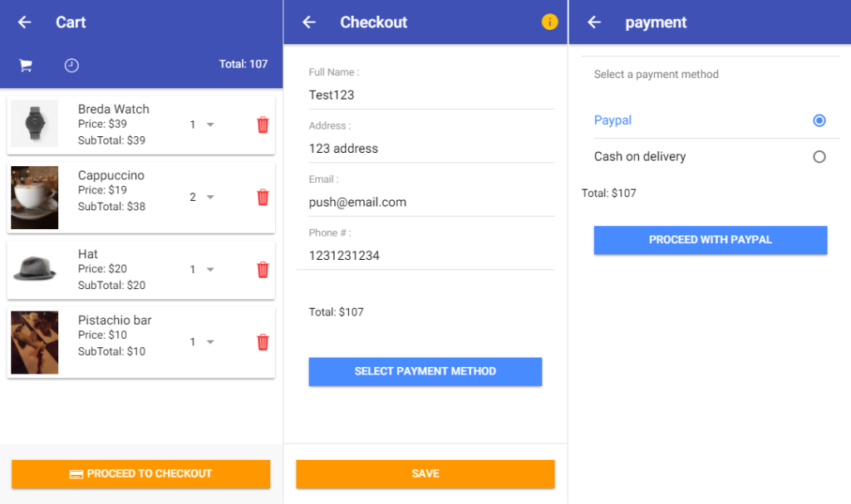Expand the Cappuccino quantity selector
Screen dimensions: 851x504
(202, 197)
